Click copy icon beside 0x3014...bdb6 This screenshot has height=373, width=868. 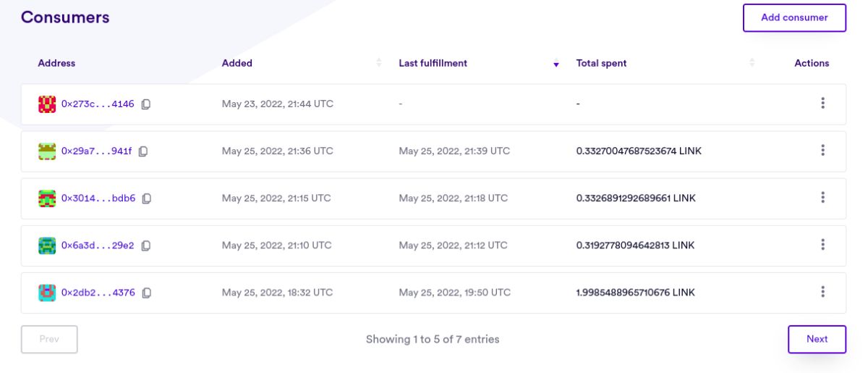[x=147, y=198]
